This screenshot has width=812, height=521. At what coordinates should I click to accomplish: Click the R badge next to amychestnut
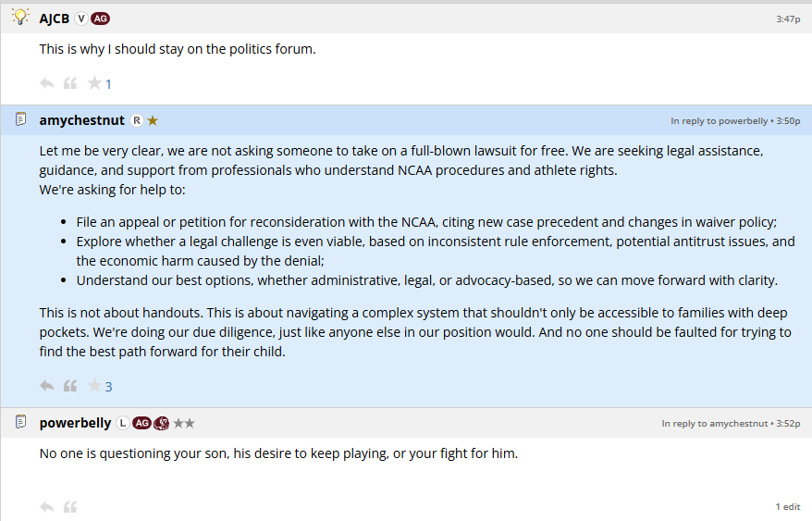[x=137, y=120]
